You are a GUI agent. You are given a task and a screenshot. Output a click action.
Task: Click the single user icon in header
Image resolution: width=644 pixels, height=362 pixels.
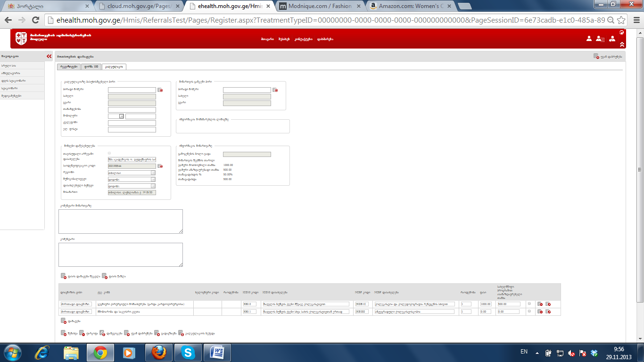tap(589, 39)
